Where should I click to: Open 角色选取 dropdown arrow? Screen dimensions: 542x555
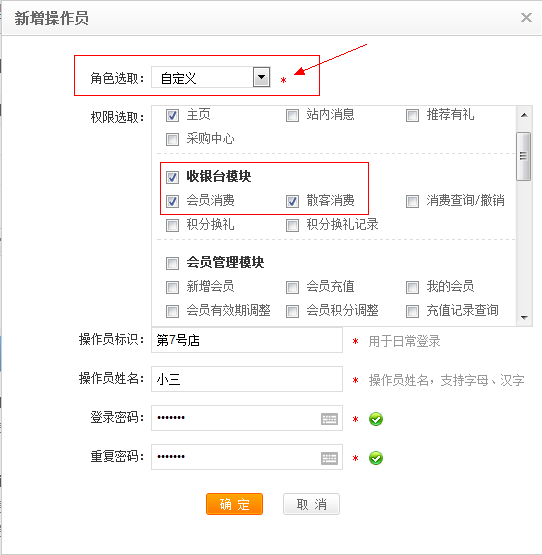click(261, 77)
